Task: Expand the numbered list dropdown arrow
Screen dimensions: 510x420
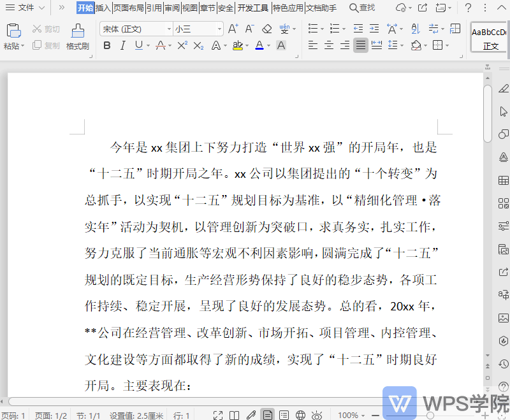Action: 344,29
